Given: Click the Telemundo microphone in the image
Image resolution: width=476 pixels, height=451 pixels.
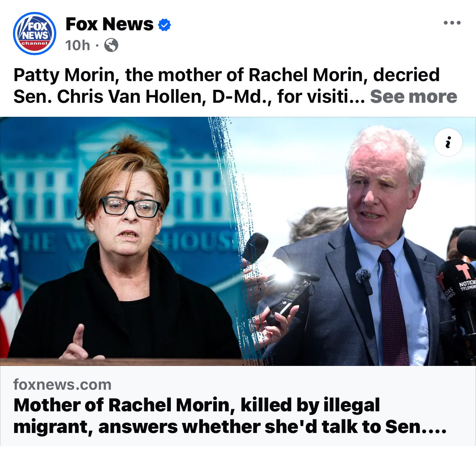Looking at the screenshot, I should (457, 288).
